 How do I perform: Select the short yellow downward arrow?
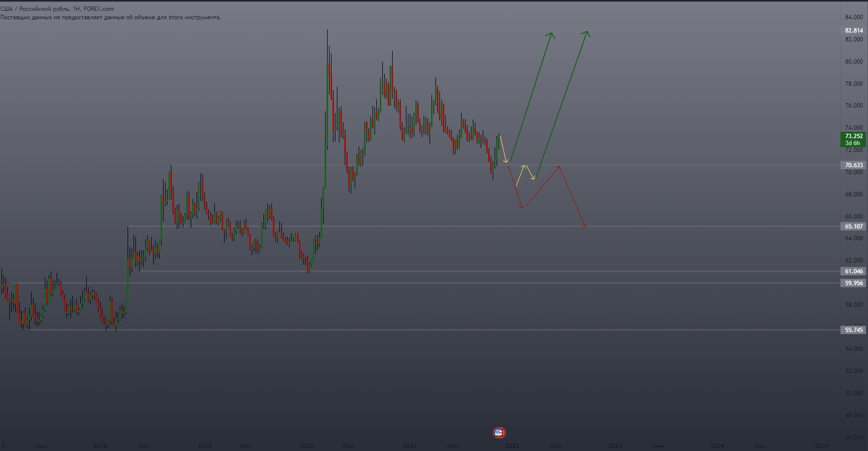(503, 148)
